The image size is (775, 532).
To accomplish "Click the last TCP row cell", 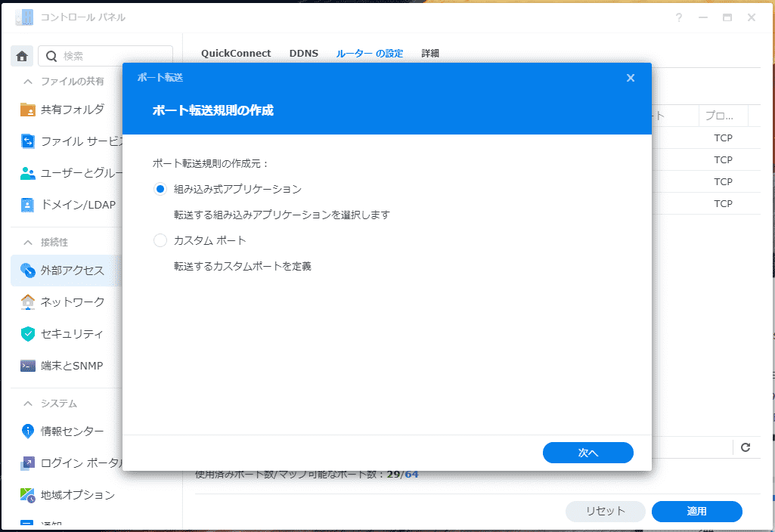I will 723,203.
